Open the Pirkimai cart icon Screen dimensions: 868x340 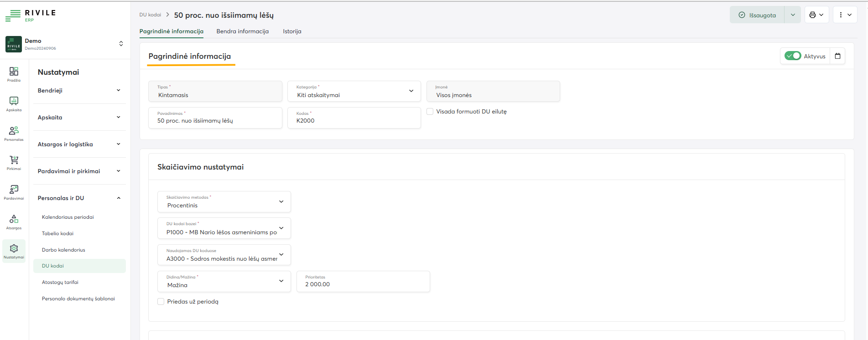point(14,162)
